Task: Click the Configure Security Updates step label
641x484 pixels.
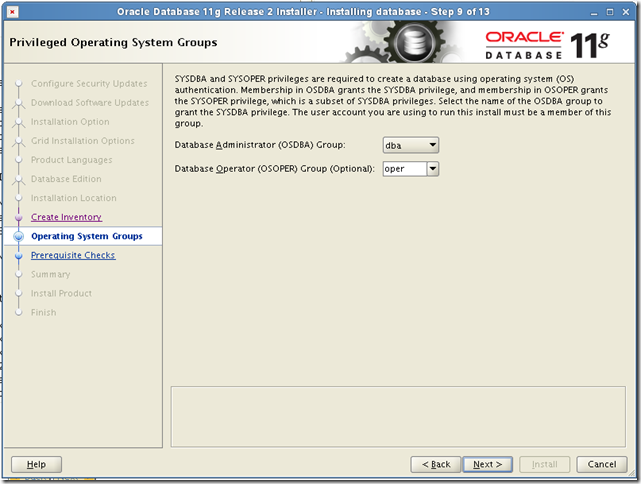Action: 89,83
